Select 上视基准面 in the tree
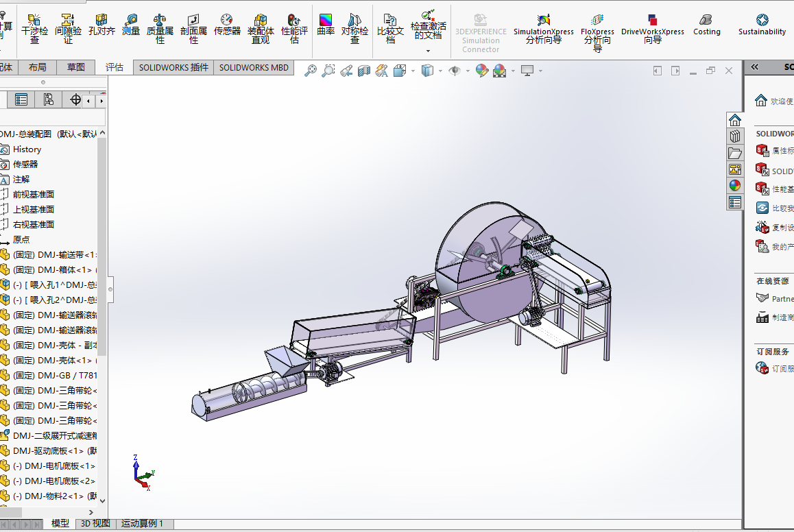 [34, 210]
